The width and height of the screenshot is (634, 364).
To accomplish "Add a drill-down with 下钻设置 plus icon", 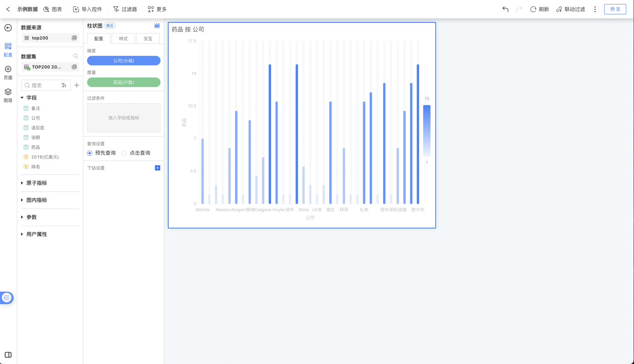I will [158, 168].
